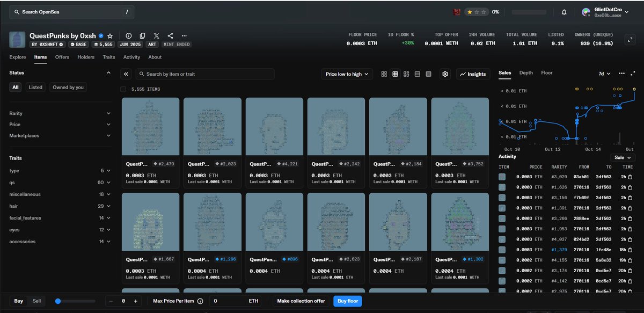This screenshot has width=644, height=313.
Task: Switch to mosaic grid view icon
Action: [x=406, y=74]
